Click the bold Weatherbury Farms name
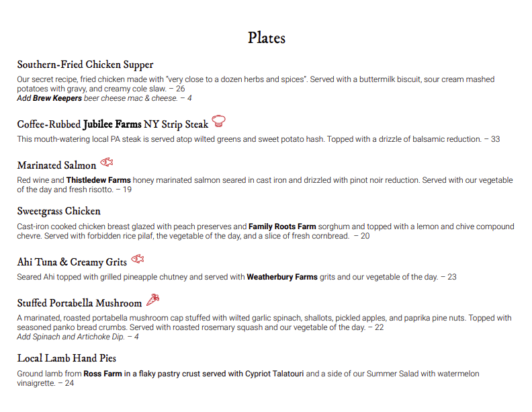Image resolution: width=532 pixels, height=412 pixels. coord(282,277)
